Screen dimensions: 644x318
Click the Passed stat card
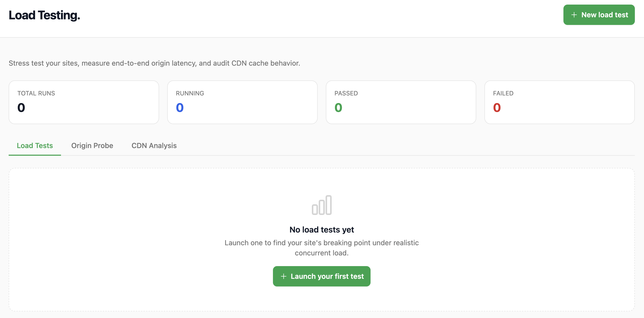401,102
